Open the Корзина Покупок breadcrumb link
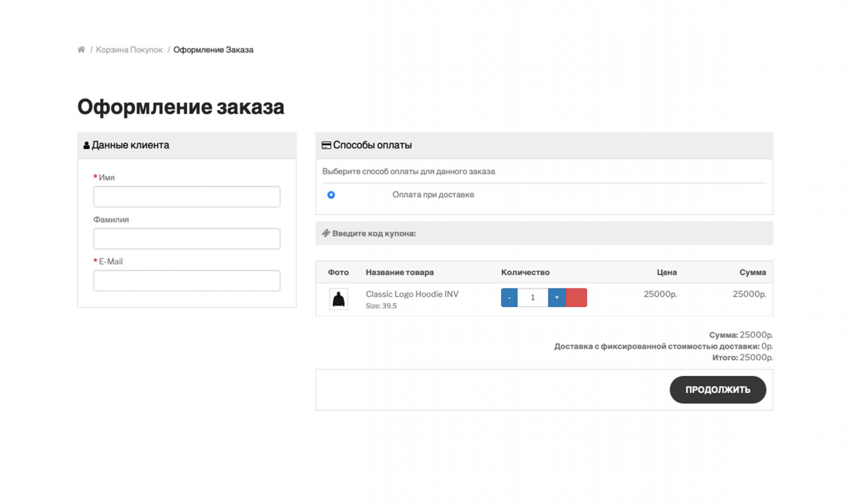This screenshot has width=853, height=504. (129, 50)
